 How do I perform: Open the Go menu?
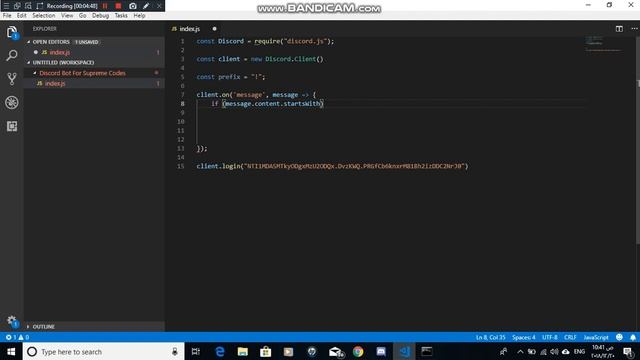[82, 16]
